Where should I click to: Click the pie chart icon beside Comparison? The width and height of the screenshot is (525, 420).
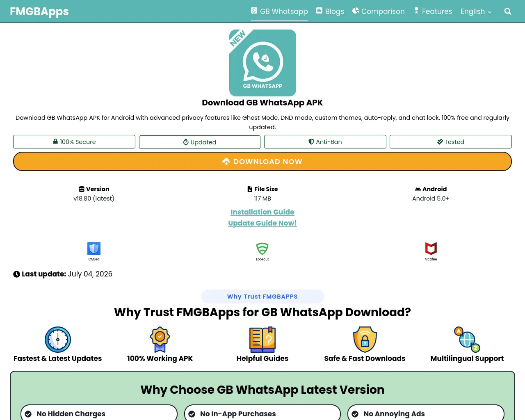click(356, 11)
